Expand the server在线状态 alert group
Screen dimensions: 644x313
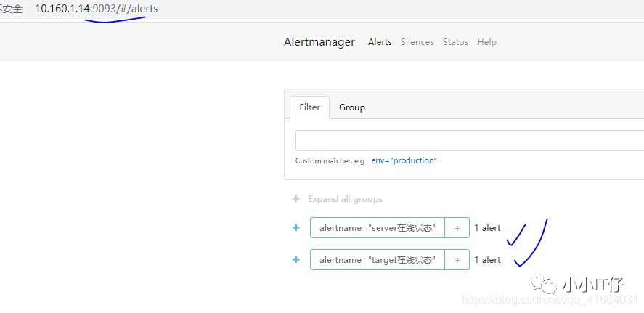pyautogui.click(x=295, y=227)
